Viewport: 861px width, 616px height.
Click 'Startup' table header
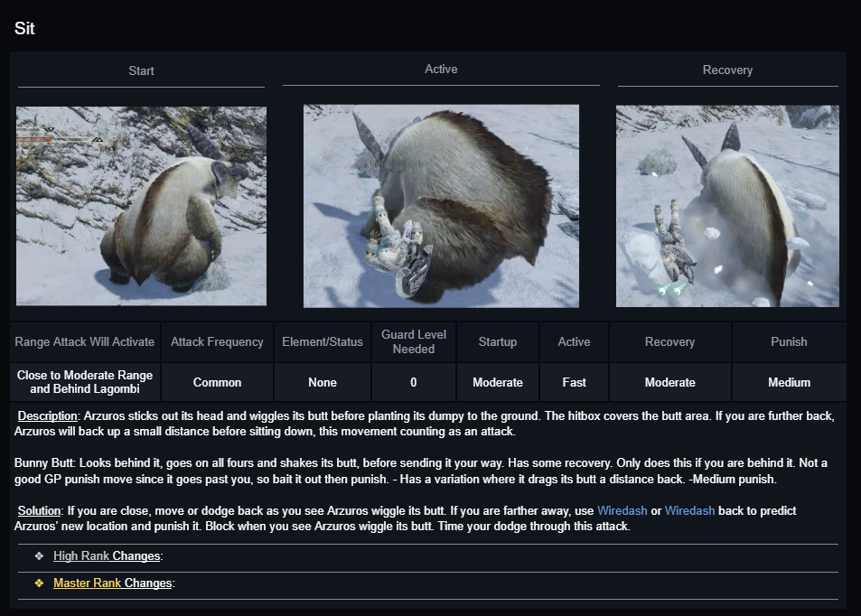click(498, 342)
